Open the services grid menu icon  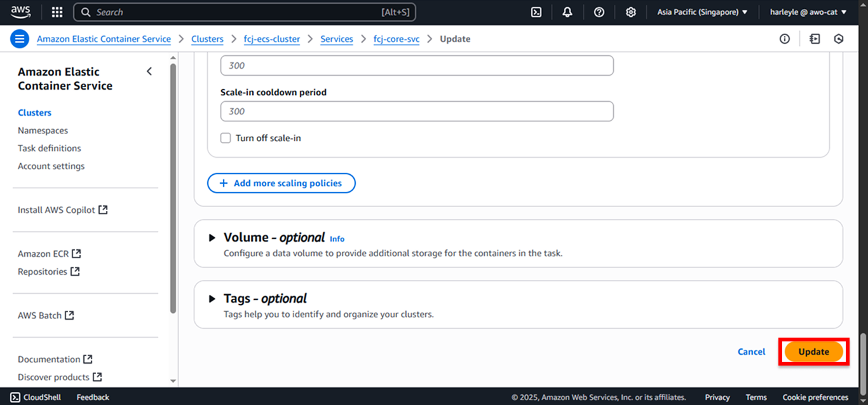[57, 12]
